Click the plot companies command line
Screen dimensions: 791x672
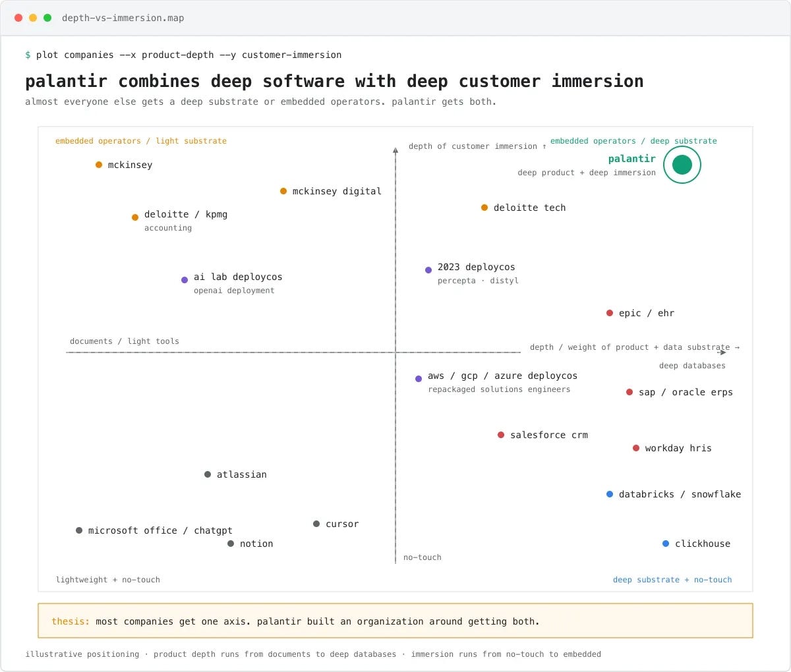pyautogui.click(x=183, y=55)
